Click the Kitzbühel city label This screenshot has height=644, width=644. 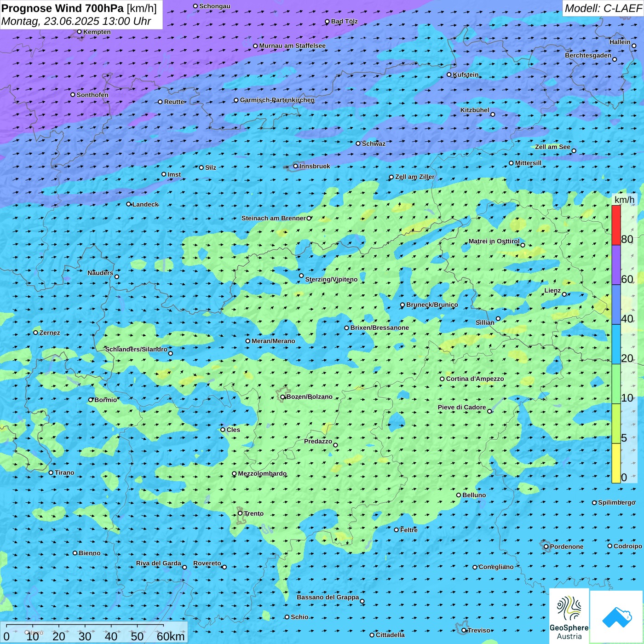pos(475,110)
